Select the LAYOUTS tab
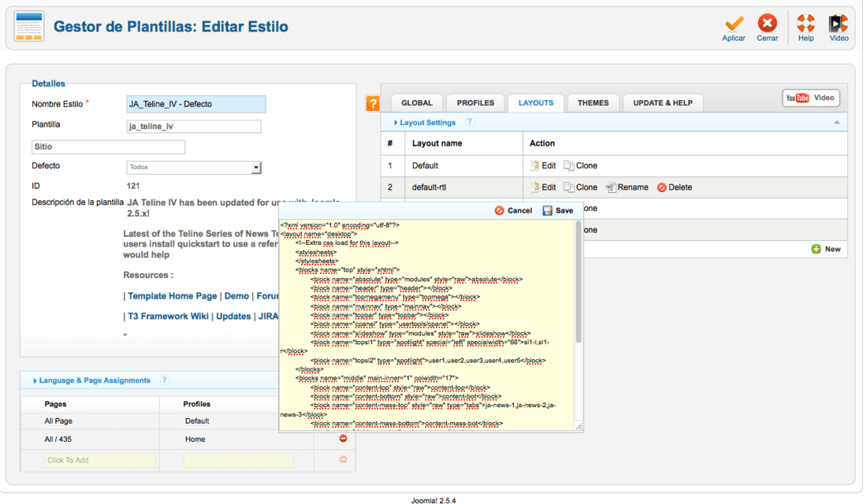The image size is (867, 504). tap(536, 103)
